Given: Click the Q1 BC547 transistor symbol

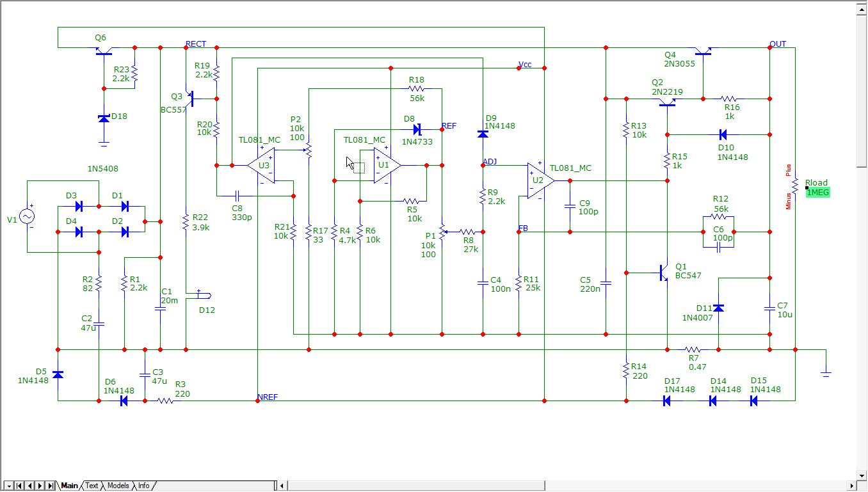Looking at the screenshot, I should pos(664,273).
